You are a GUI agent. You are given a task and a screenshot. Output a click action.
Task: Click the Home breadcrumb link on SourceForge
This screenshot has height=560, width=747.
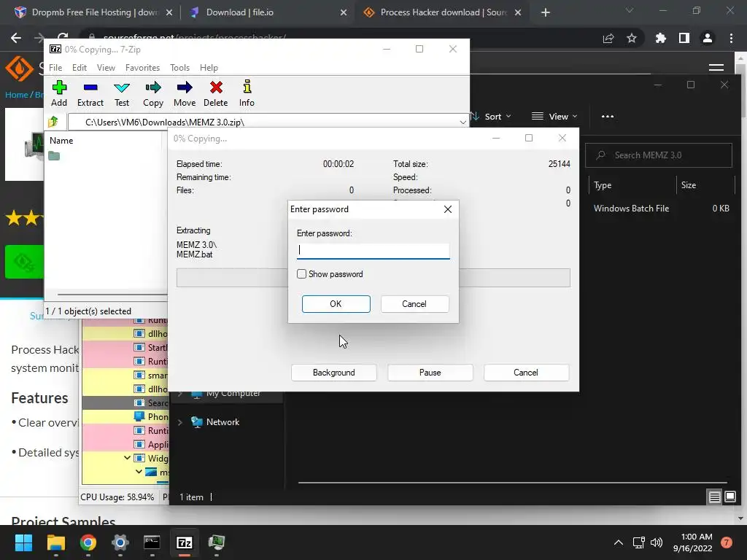pyautogui.click(x=16, y=95)
